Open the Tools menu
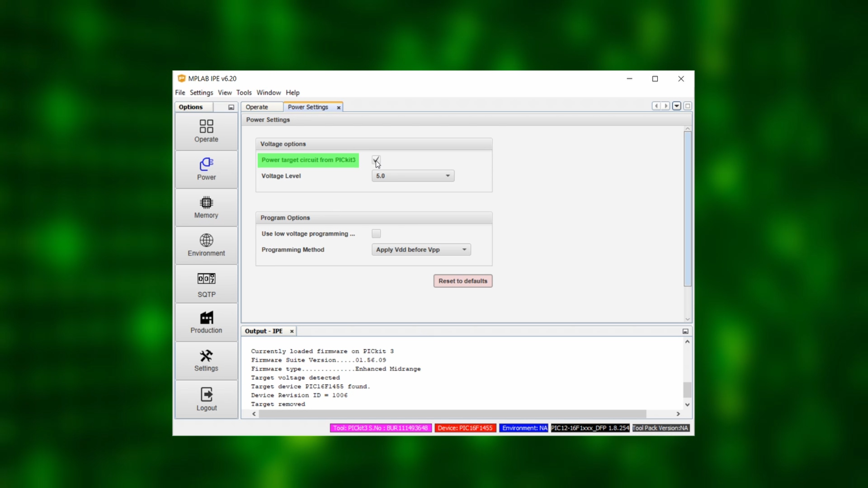Viewport: 868px width, 488px height. point(243,93)
